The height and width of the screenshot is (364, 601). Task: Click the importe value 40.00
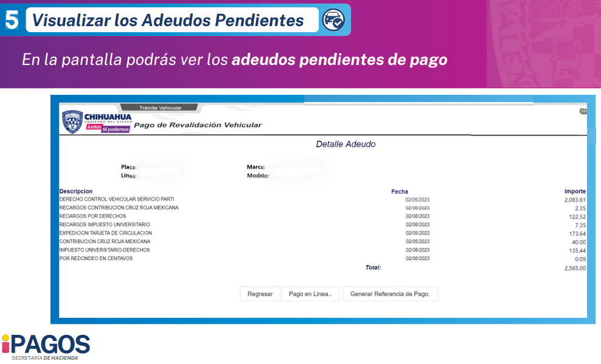click(x=578, y=242)
